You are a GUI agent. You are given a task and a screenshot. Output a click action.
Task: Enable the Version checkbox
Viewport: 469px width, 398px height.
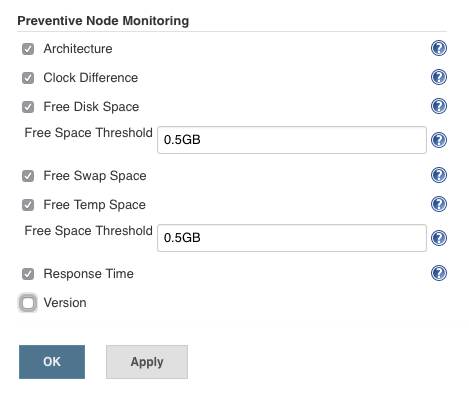[28, 303]
